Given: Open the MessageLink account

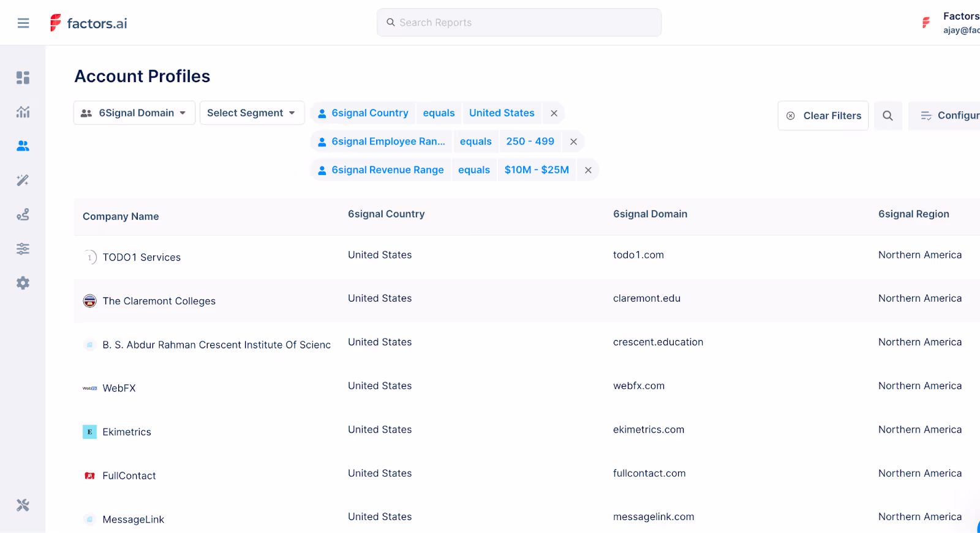Looking at the screenshot, I should (x=134, y=520).
